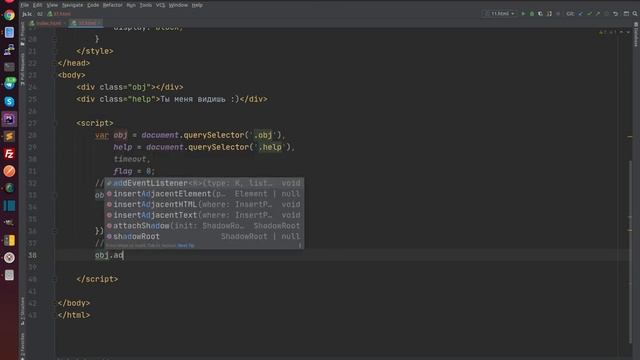Viewport: 640px width, 360px height.
Task: Switch to the first editor tab
Action: click(48, 23)
